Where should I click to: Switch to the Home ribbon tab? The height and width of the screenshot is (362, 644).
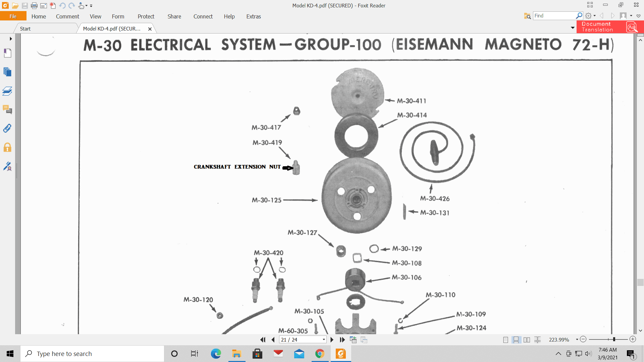pyautogui.click(x=39, y=16)
